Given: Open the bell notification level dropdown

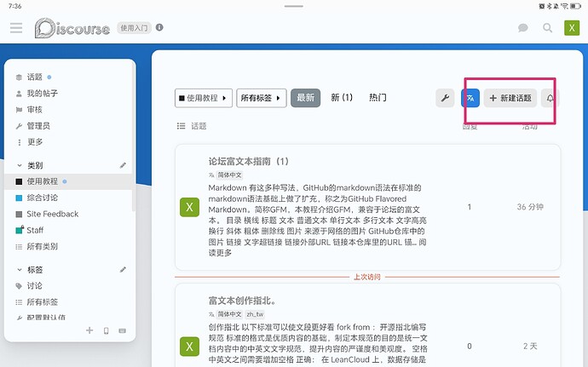Looking at the screenshot, I should [550, 98].
